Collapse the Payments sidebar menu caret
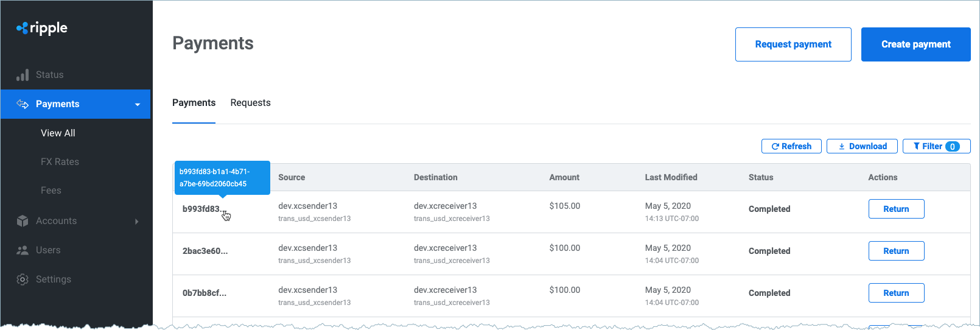The image size is (980, 330). 138,105
